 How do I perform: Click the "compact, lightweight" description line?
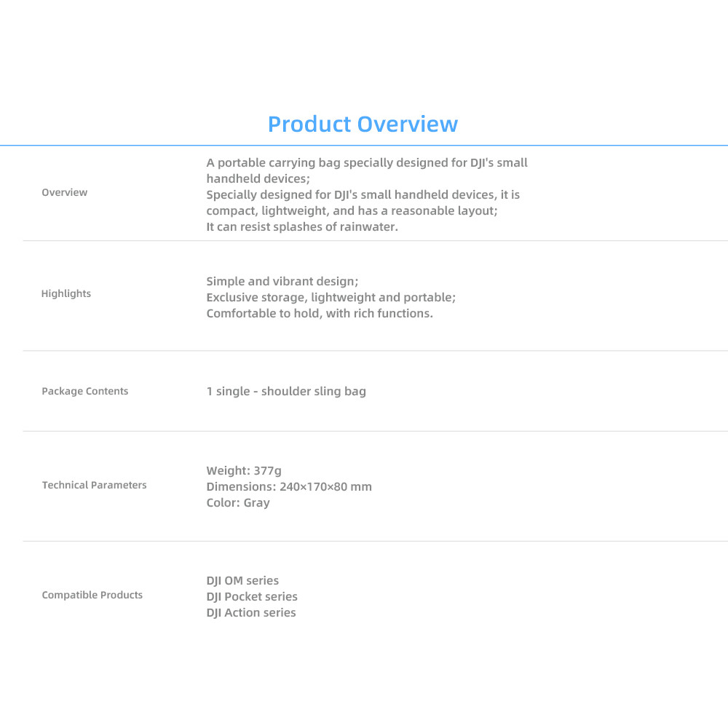352,211
